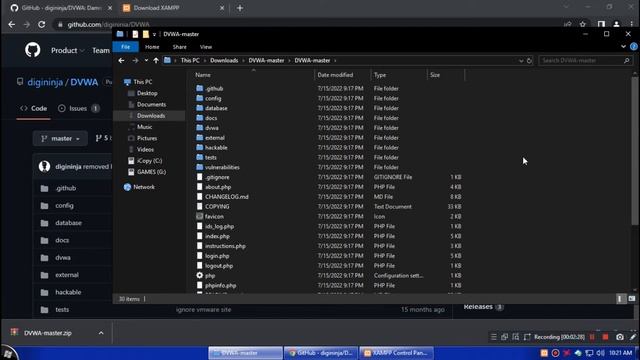Click the XAMPP Control Panel taskbar button
Viewport: 640px width, 360px height.
(397, 353)
